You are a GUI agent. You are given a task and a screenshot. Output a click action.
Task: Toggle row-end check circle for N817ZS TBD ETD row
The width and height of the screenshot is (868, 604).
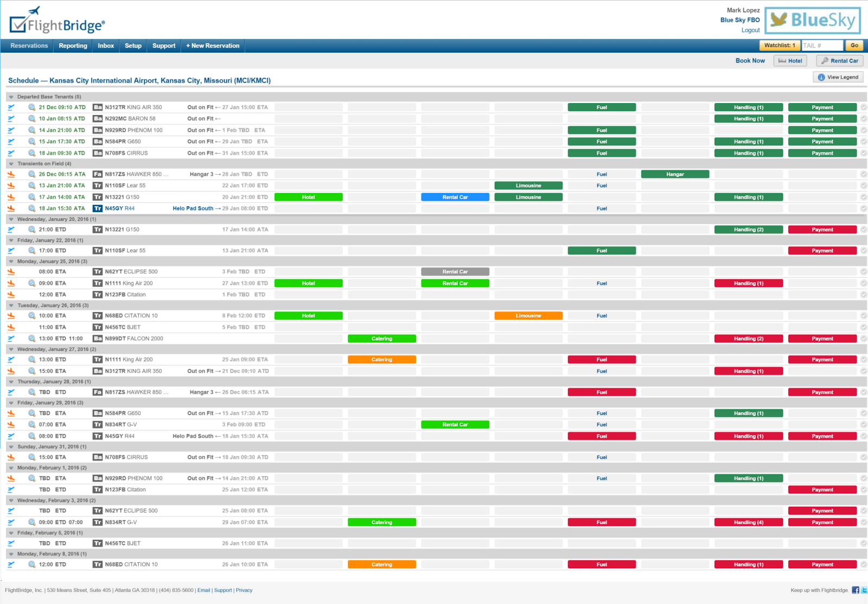click(x=864, y=392)
